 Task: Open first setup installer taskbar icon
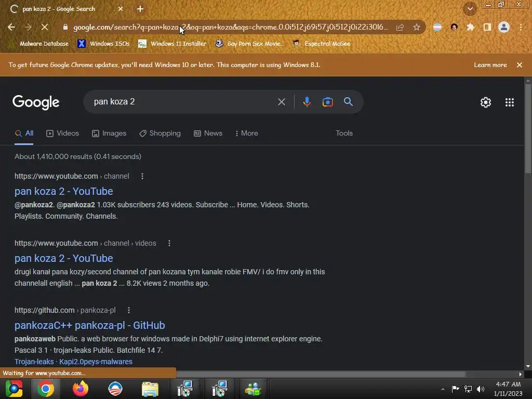[x=185, y=389]
